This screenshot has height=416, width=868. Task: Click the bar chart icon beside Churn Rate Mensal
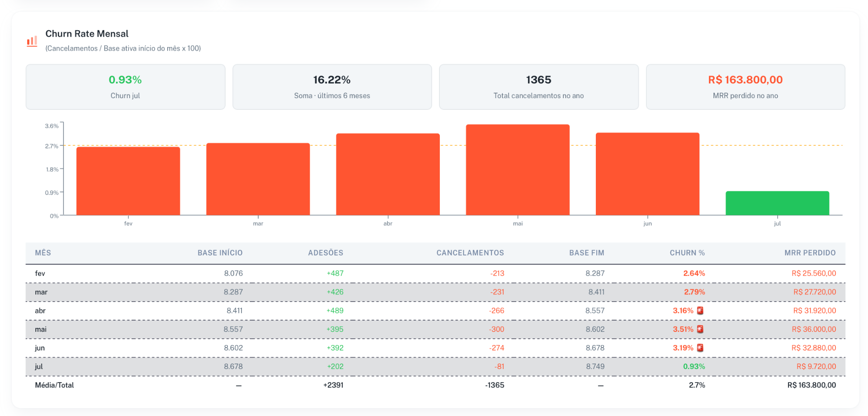click(32, 41)
